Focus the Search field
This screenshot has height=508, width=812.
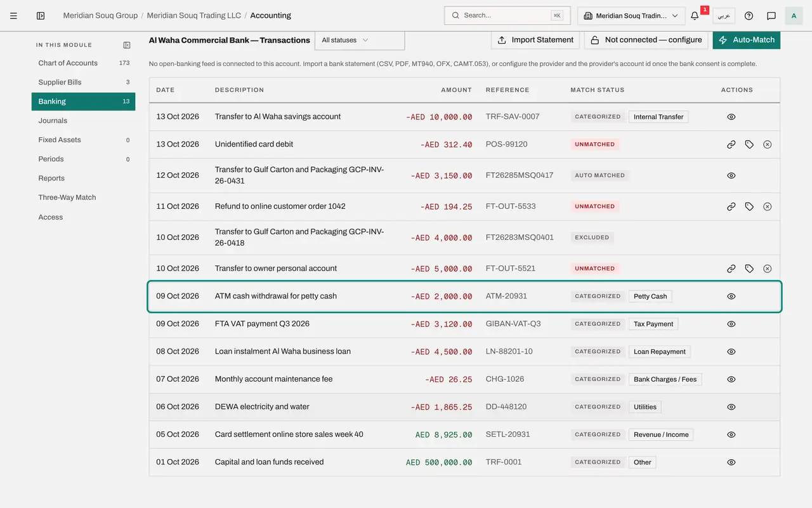[507, 16]
